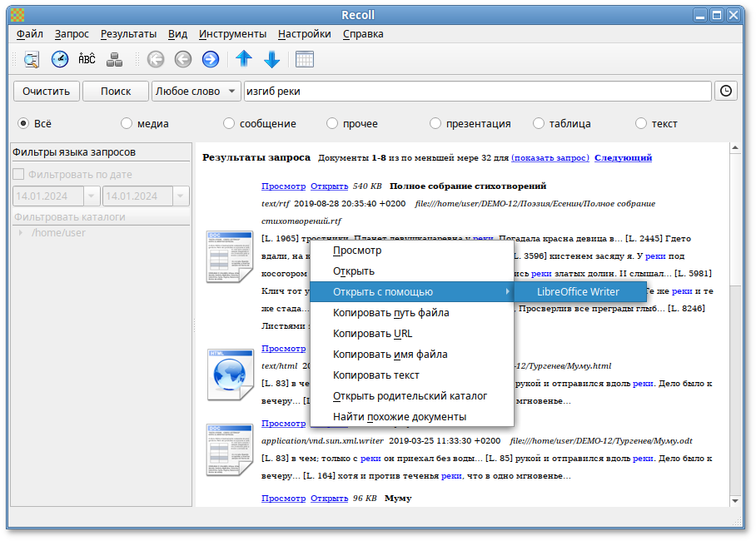
Task: Open the 'Любое слово' search mode dropdown
Action: point(196,91)
